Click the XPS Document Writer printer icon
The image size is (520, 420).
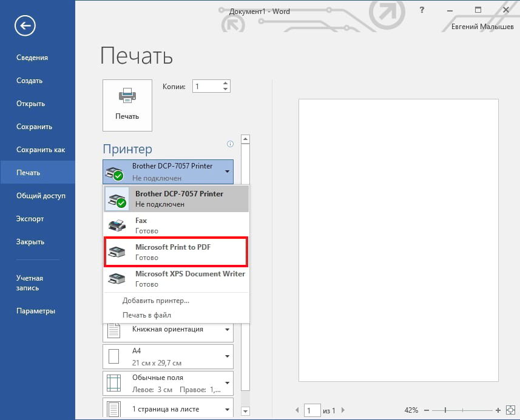117,279
